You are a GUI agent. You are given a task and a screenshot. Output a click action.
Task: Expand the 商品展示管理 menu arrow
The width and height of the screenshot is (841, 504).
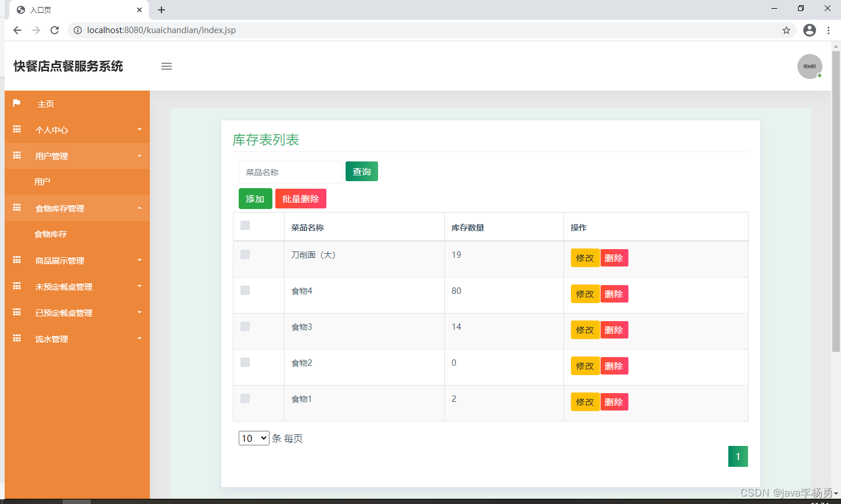point(139,260)
